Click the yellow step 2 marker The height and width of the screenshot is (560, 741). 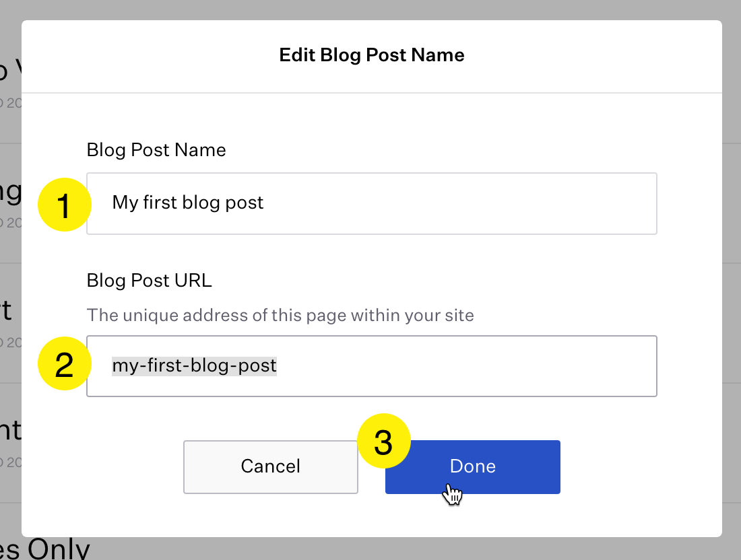64,363
